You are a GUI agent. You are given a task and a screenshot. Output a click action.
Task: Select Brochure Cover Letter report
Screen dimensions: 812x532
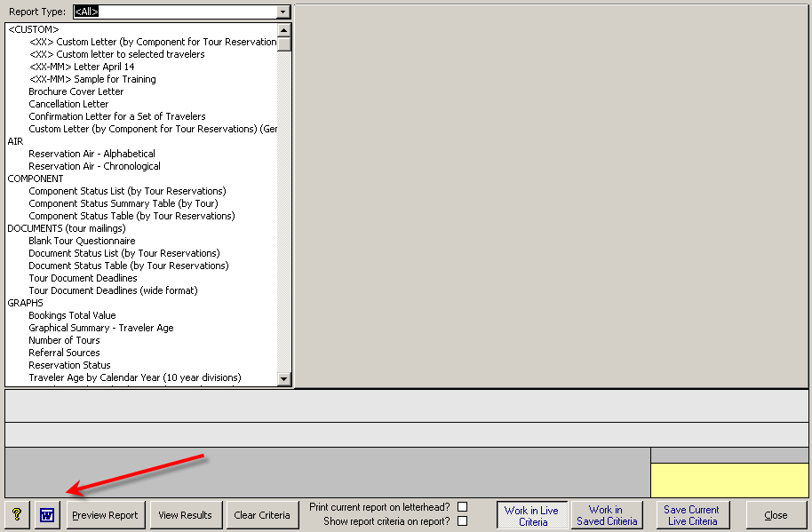click(x=76, y=91)
